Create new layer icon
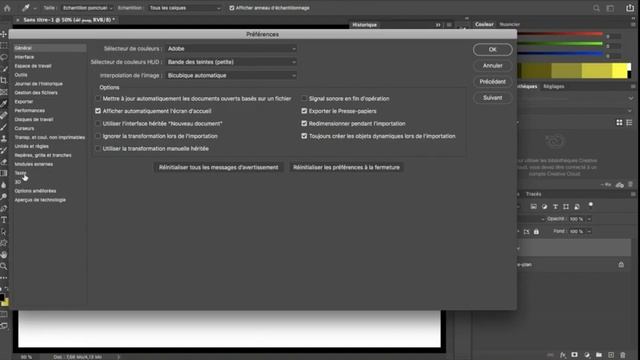Viewport: 640px width, 360px height. tap(611, 355)
